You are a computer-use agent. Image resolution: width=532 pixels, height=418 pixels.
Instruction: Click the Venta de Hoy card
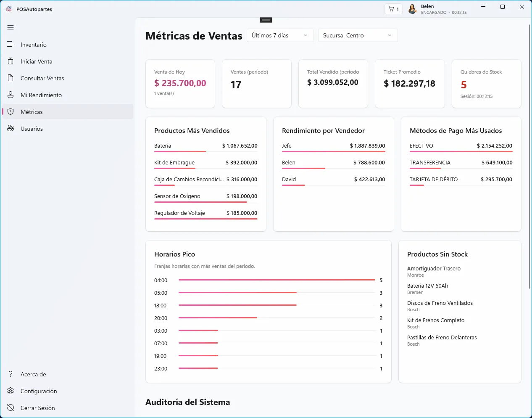coord(180,84)
